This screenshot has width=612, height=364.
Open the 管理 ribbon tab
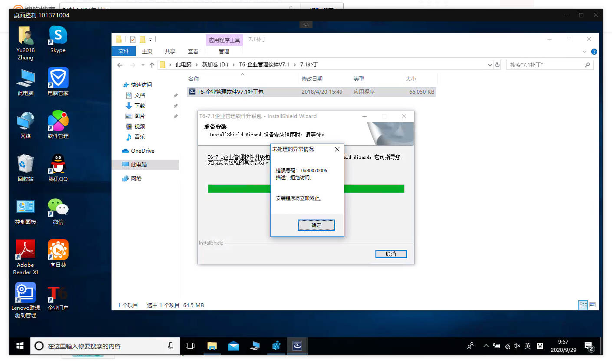[224, 51]
